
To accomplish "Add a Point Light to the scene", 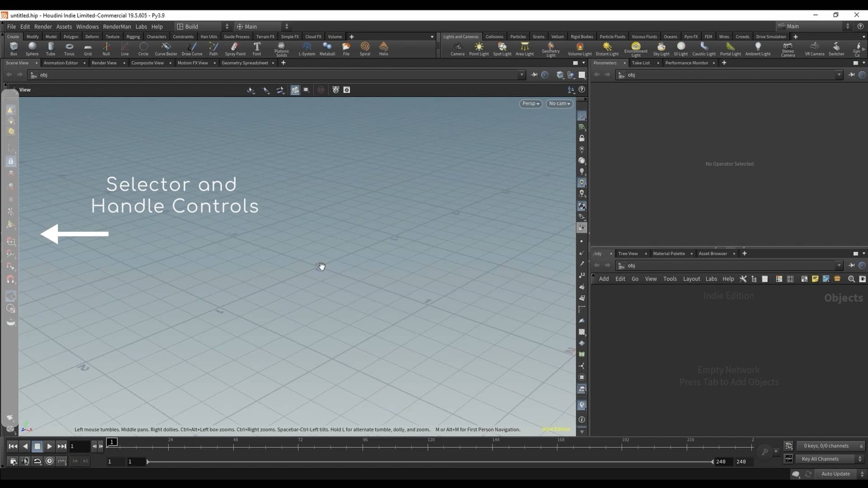I will (x=479, y=49).
